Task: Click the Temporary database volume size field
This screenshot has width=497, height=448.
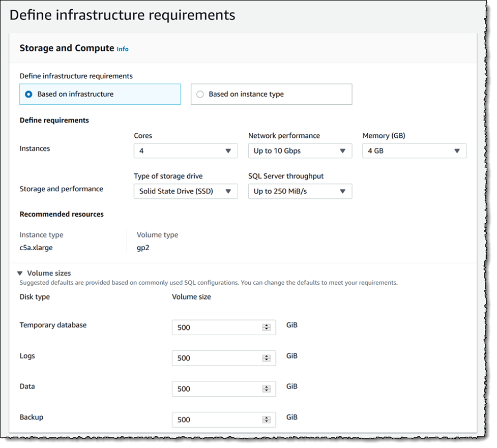Action: click(x=216, y=327)
